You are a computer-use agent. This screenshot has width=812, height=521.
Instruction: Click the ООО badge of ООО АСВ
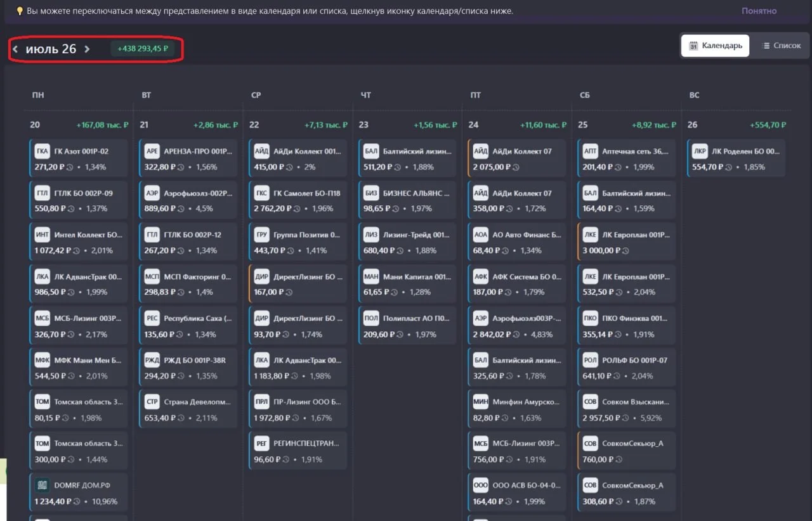pos(481,486)
